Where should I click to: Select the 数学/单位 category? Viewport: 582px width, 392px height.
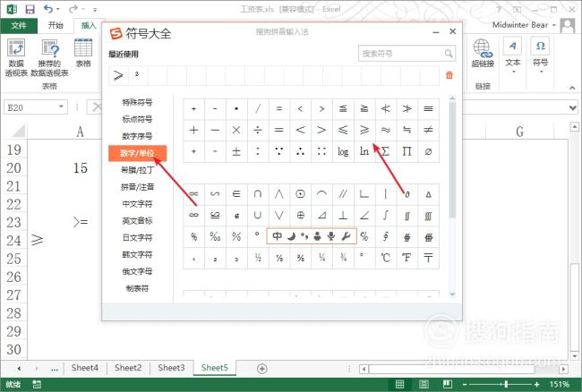(x=137, y=153)
